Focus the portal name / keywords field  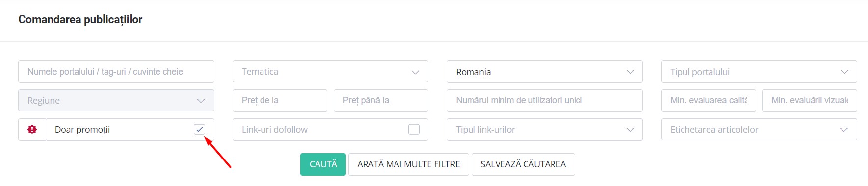pyautogui.click(x=116, y=72)
